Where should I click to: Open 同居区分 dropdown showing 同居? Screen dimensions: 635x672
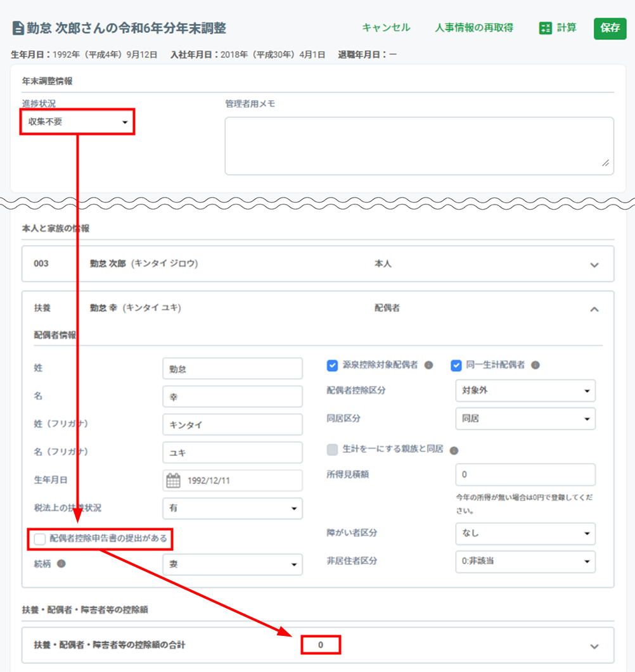click(525, 419)
